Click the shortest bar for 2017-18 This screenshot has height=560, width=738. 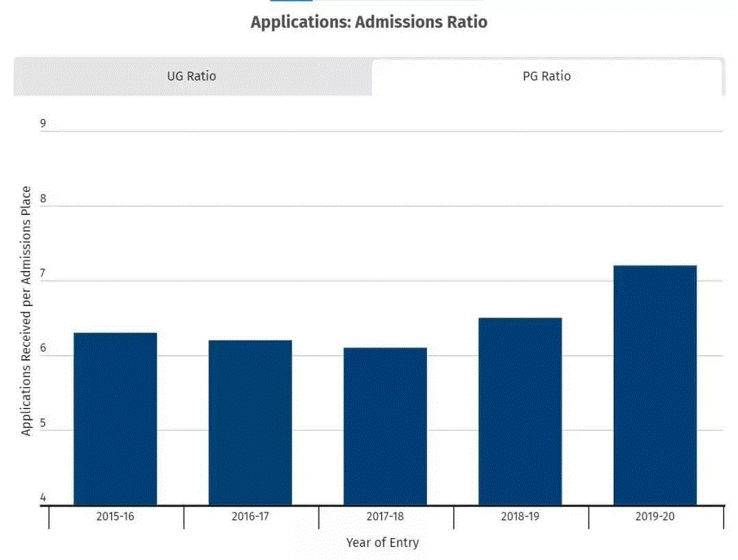(x=385, y=426)
